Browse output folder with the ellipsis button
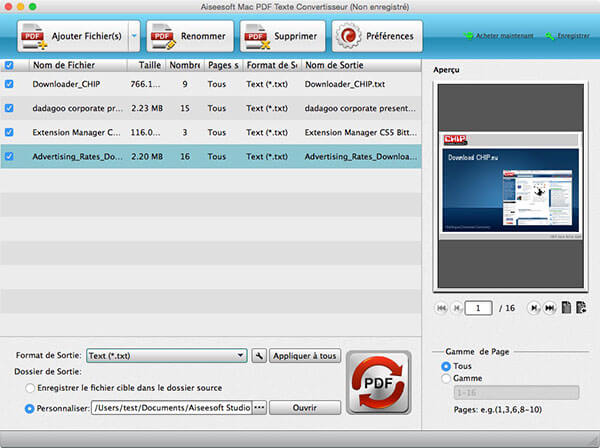The image size is (600, 448). click(x=259, y=407)
